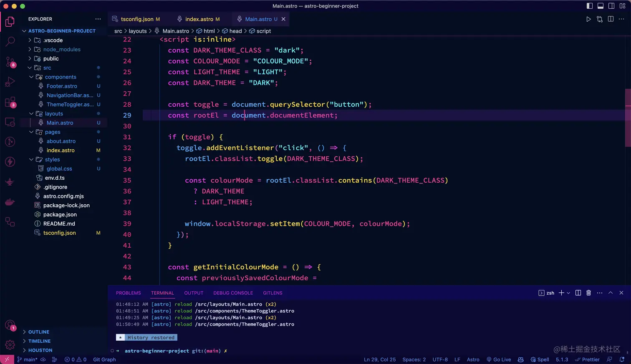Maximize the panel with up chevron
The image size is (631, 364).
point(611,293)
